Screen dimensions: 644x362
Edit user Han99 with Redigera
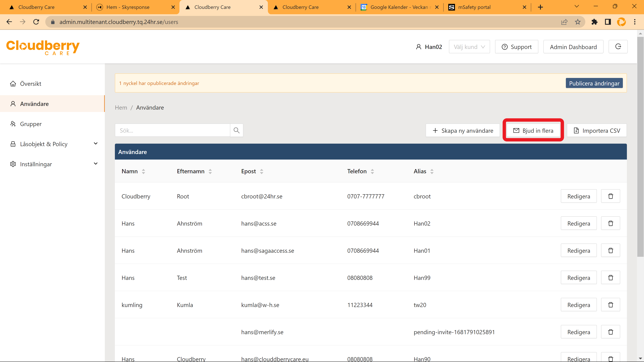(x=578, y=278)
